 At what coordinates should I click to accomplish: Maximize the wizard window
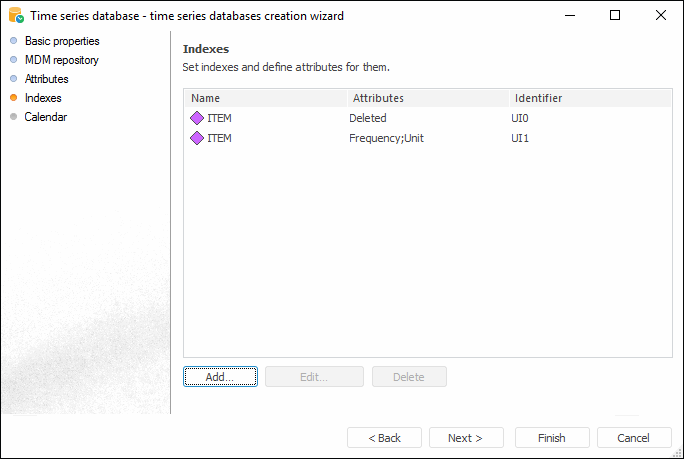click(x=615, y=16)
